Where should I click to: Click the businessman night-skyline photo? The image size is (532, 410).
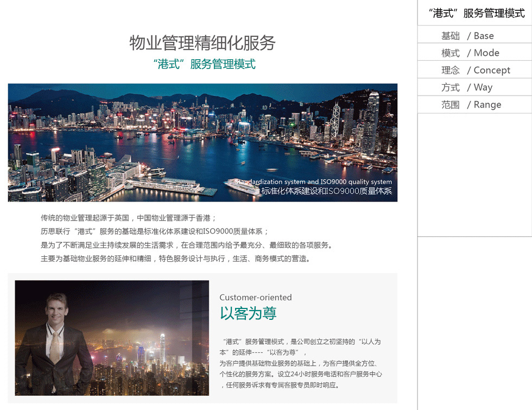[x=112, y=338]
